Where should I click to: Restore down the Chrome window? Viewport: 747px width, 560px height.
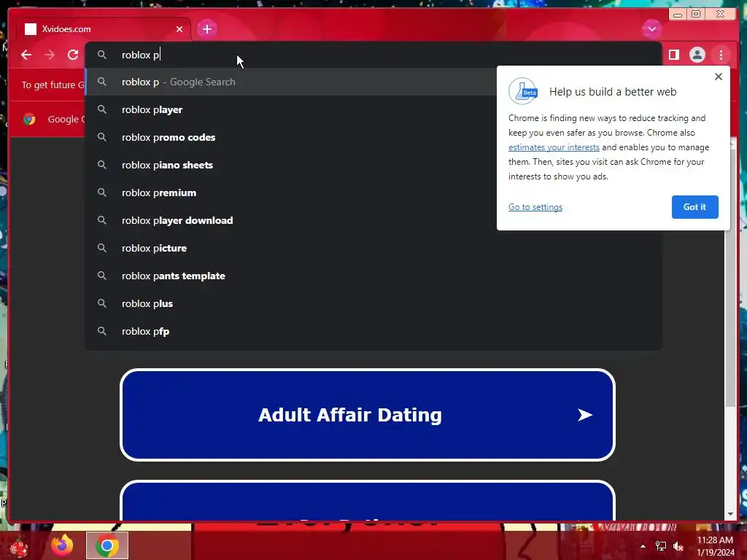click(x=696, y=14)
